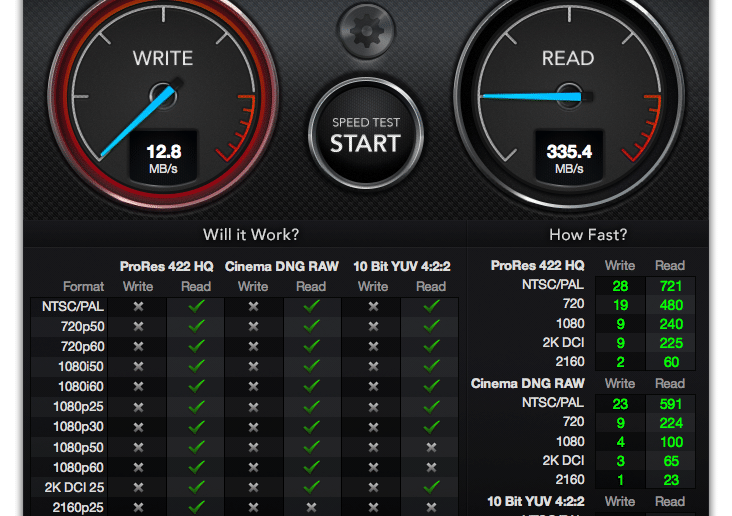Click the 720p50 ProRes 422 HQ Read checkmark
The width and height of the screenshot is (732, 516).
coord(197,326)
